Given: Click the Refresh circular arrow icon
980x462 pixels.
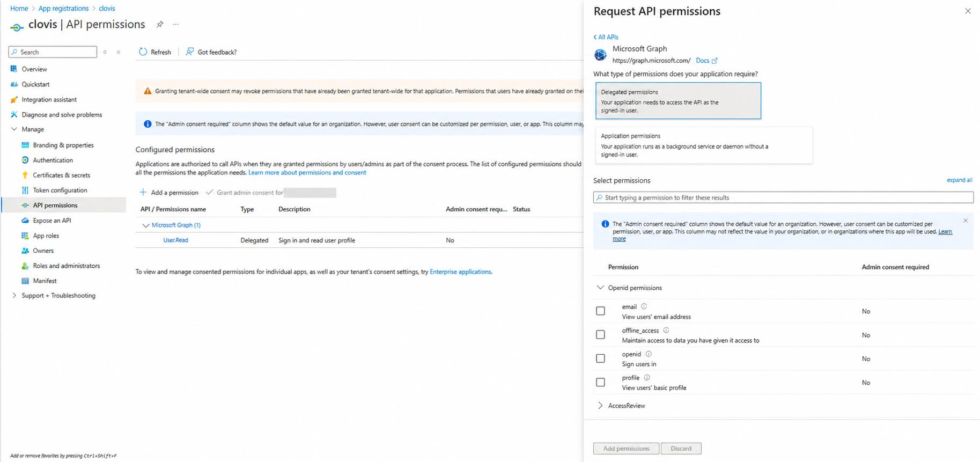Looking at the screenshot, I should point(143,52).
